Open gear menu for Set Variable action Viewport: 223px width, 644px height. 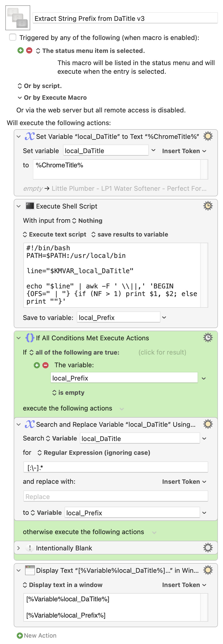point(208,136)
